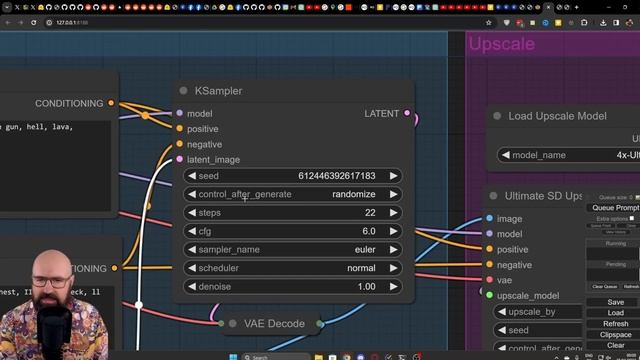Image resolution: width=640 pixels, height=360 pixels.
Task: Click the Save workflow button
Action: 615,302
